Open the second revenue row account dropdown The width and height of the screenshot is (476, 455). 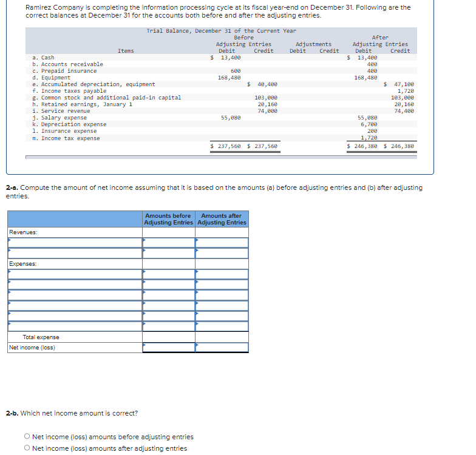pos(75,254)
